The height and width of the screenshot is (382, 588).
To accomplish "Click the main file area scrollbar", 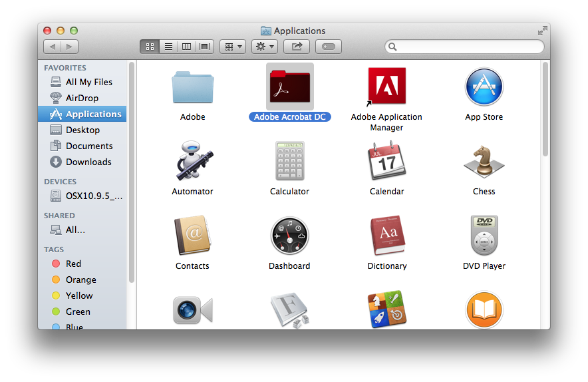I will tap(545, 109).
